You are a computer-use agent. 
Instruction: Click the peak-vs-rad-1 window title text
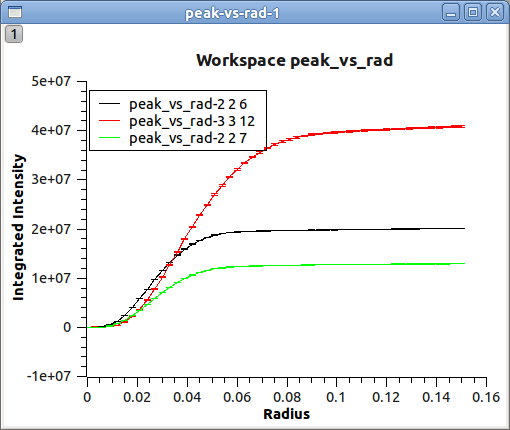pos(232,14)
